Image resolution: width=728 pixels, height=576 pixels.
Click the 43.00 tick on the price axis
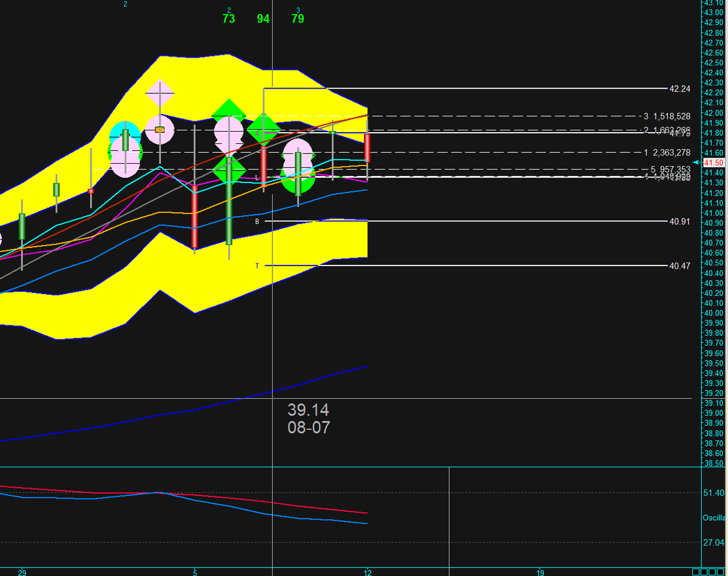click(714, 12)
